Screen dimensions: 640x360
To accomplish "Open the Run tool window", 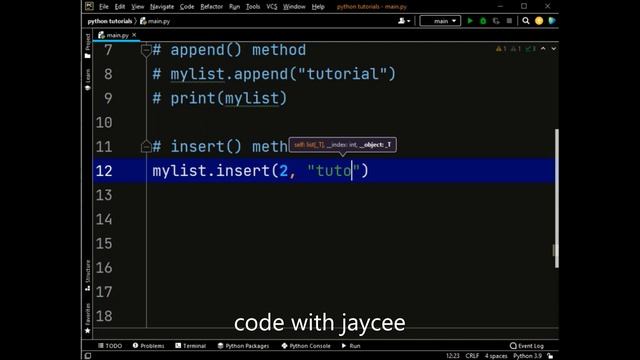I will (351, 346).
